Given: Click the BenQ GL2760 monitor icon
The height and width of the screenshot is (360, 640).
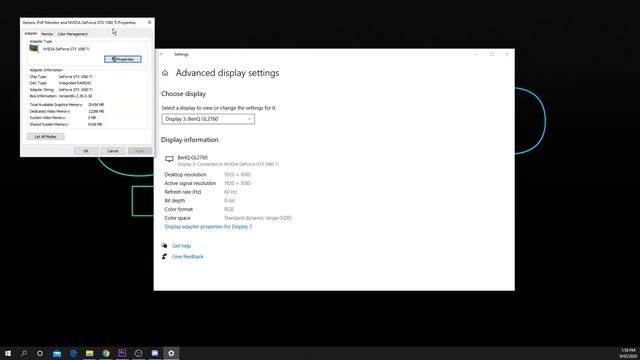Looking at the screenshot, I should click(x=169, y=159).
